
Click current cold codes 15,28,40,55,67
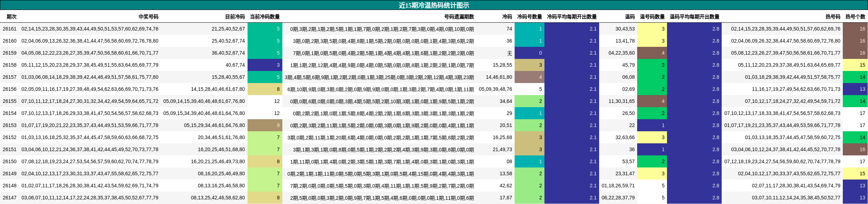[x=228, y=77]
